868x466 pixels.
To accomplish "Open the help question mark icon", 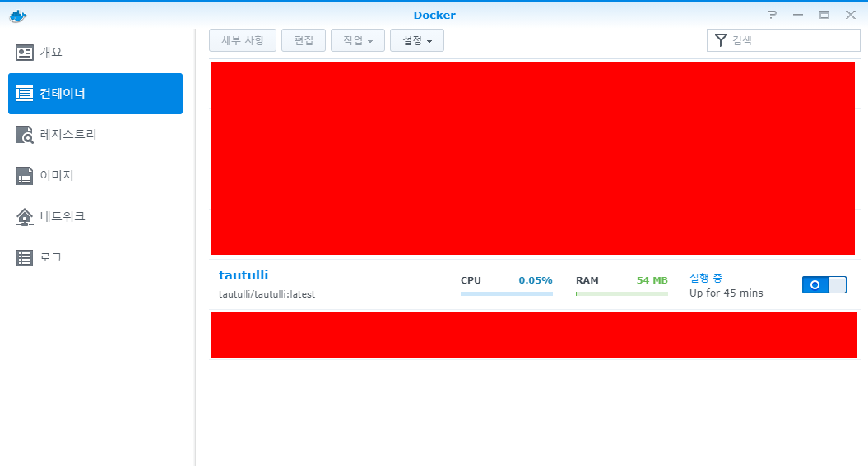I will 773,15.
